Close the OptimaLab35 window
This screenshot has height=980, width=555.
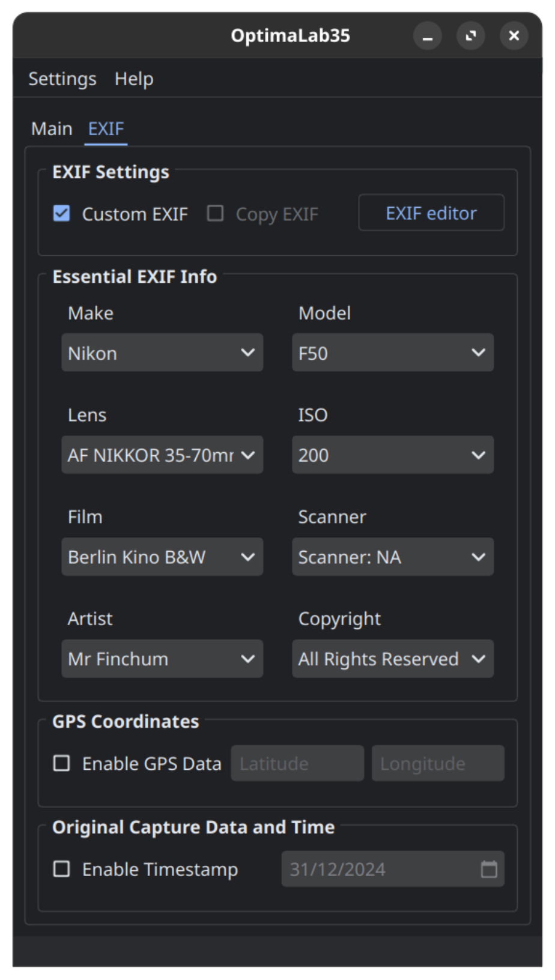(514, 36)
